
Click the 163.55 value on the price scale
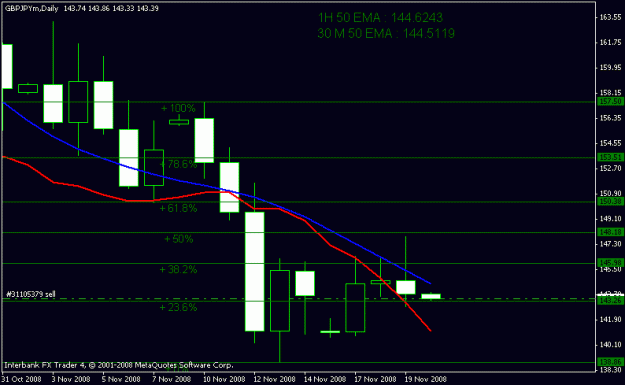coord(610,17)
